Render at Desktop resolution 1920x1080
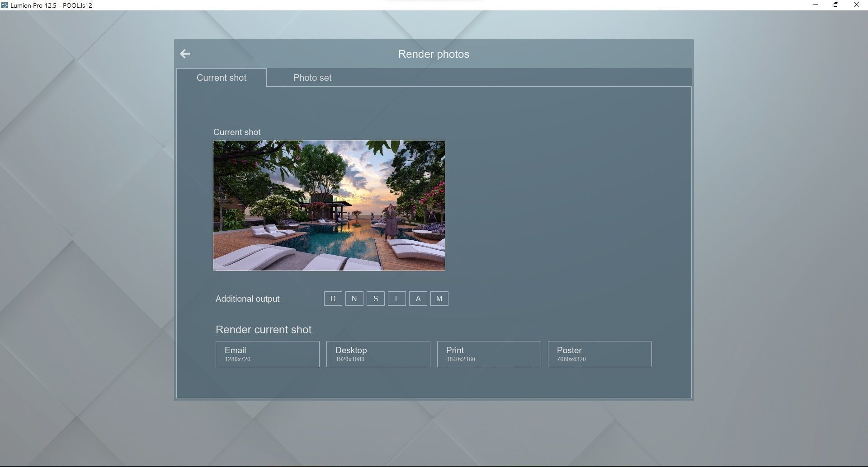The width and height of the screenshot is (868, 467). 378,354
